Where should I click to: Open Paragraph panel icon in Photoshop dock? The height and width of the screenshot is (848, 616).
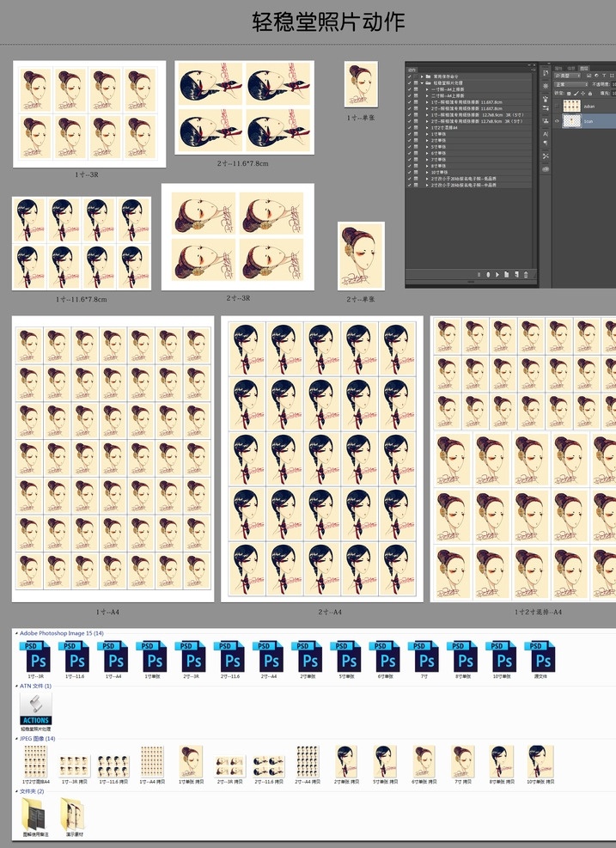click(x=546, y=143)
